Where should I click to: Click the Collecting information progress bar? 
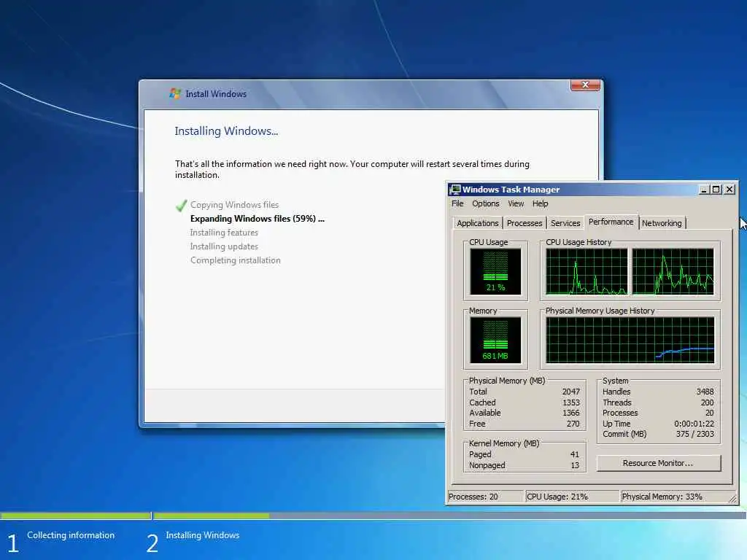click(x=75, y=516)
